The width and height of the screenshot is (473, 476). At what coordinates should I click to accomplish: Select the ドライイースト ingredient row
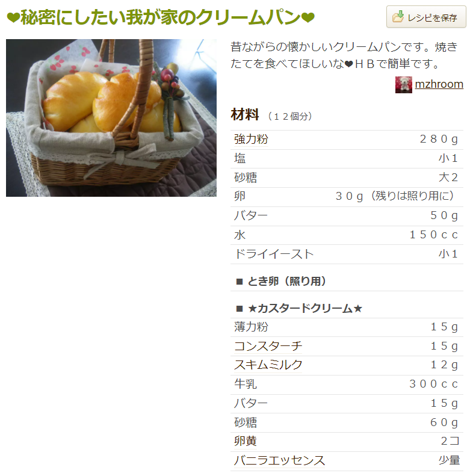coord(347,254)
